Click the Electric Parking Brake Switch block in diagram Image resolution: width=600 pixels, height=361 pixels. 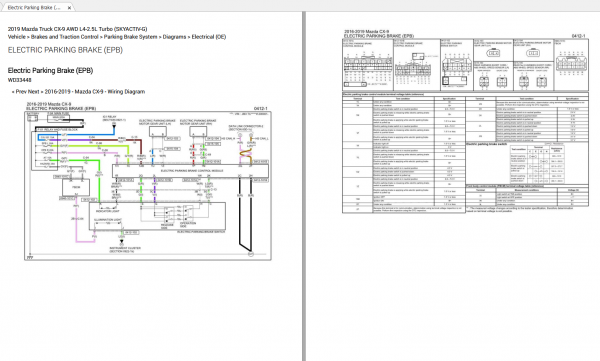[157, 216]
